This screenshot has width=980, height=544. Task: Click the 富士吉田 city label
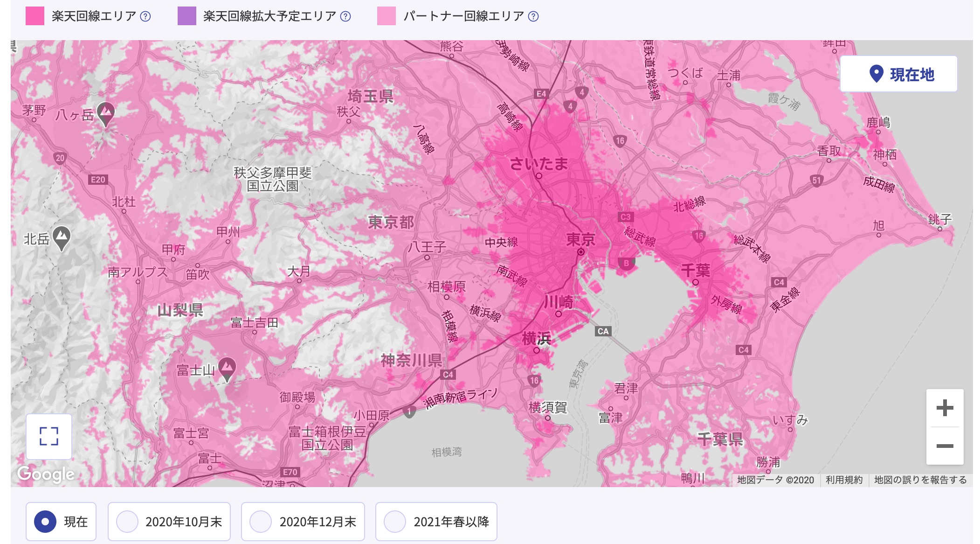254,322
